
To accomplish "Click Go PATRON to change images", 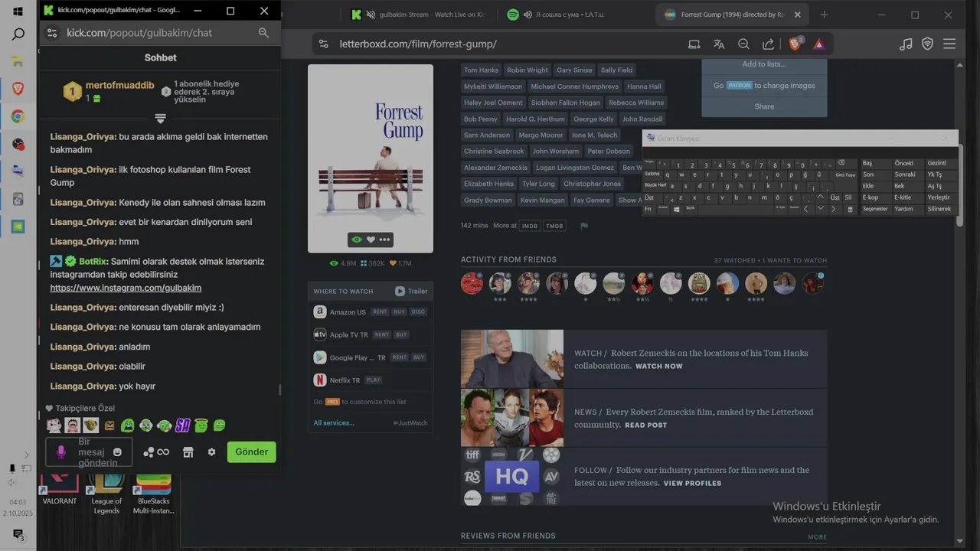I will (764, 86).
